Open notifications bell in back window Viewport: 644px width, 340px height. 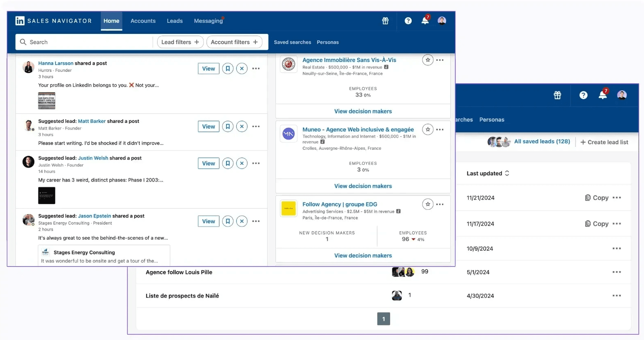[603, 95]
